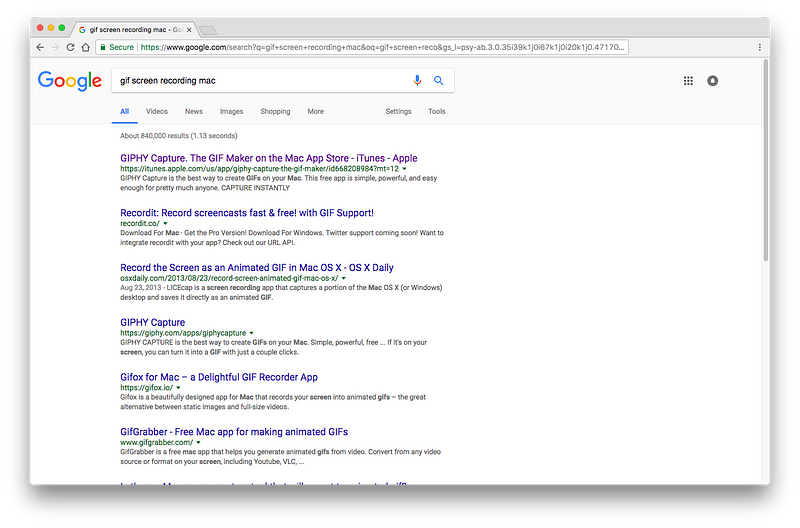
Task: Expand the arrow beside the recordit.co URL
Action: pos(166,223)
